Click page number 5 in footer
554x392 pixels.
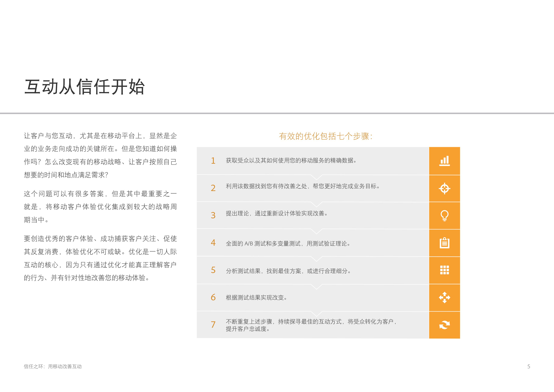click(529, 366)
